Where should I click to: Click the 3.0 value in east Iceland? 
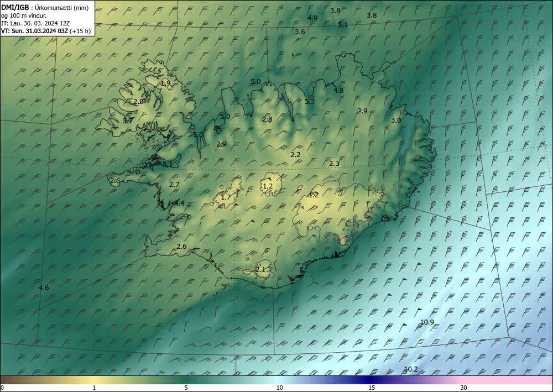[x=396, y=121]
